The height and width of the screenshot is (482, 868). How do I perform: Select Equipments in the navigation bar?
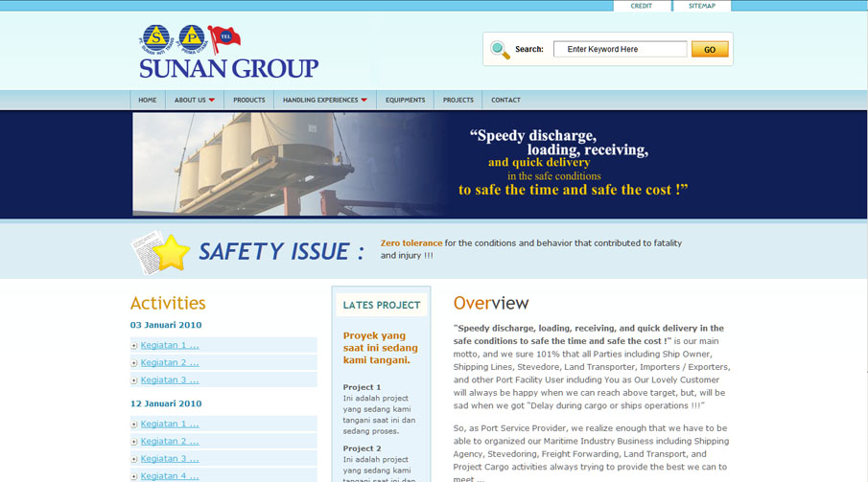point(405,100)
